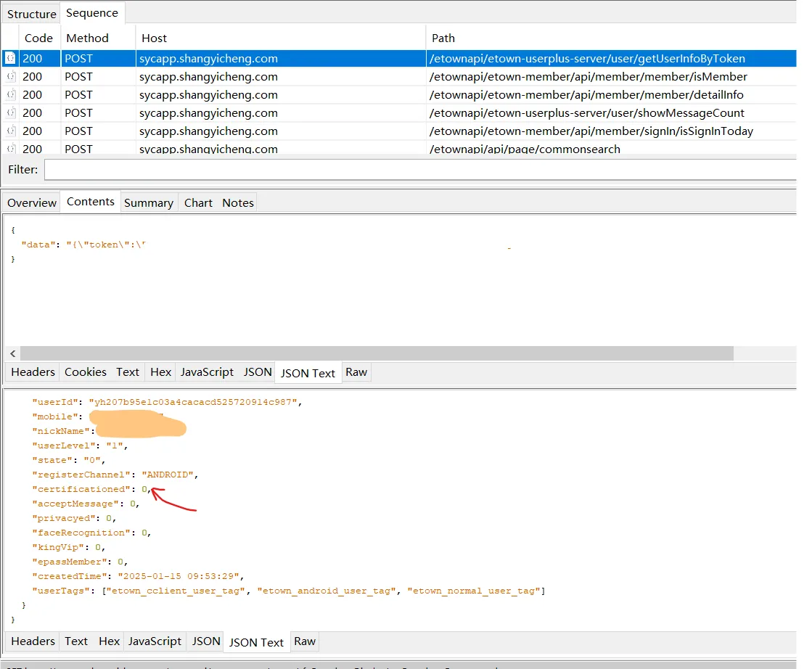Viewport: 812px width, 669px height.
Task: Show response JavaScript tab at bottom
Action: pos(155,641)
